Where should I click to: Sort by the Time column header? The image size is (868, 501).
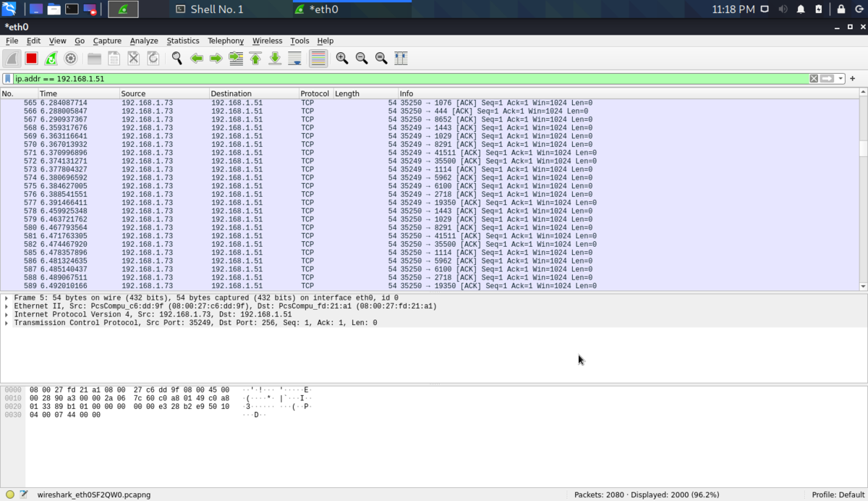coord(78,93)
